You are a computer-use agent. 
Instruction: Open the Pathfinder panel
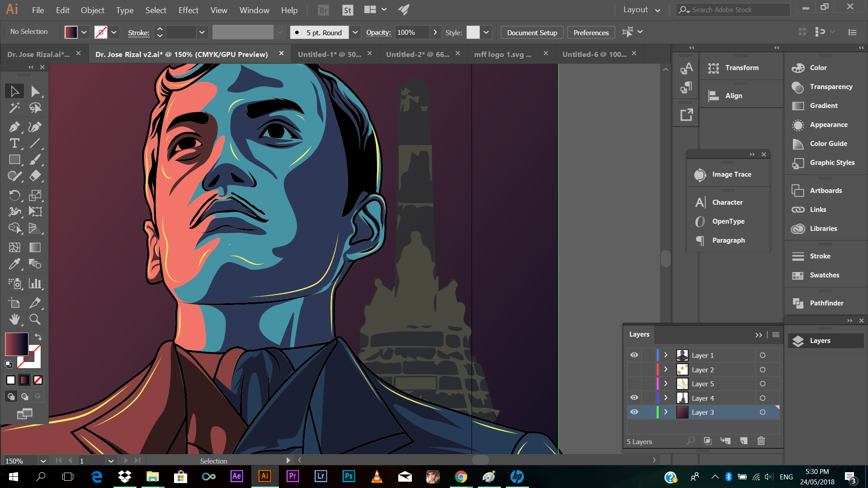coord(826,303)
